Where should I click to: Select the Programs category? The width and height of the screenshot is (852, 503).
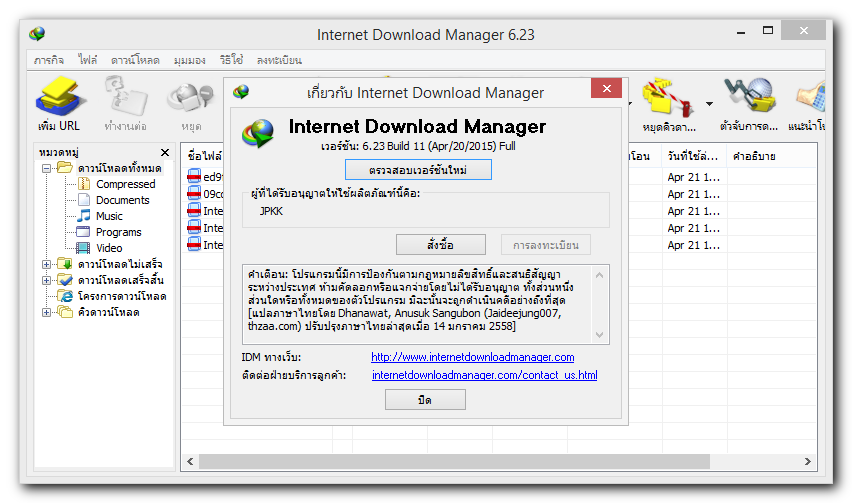[118, 232]
